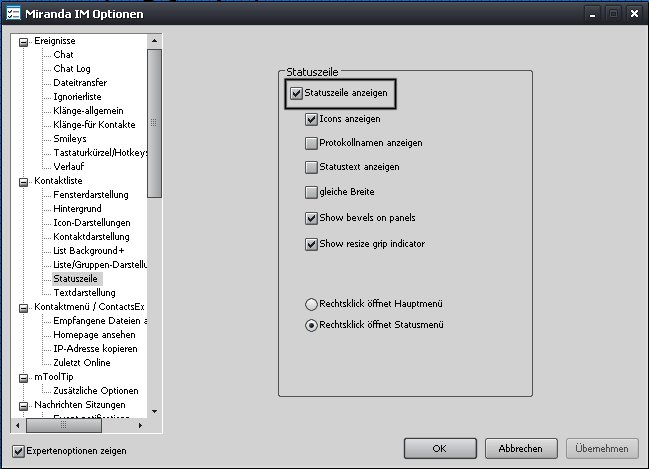Click the tree's scroll up arrow
This screenshot has width=649, height=469.
point(154,41)
